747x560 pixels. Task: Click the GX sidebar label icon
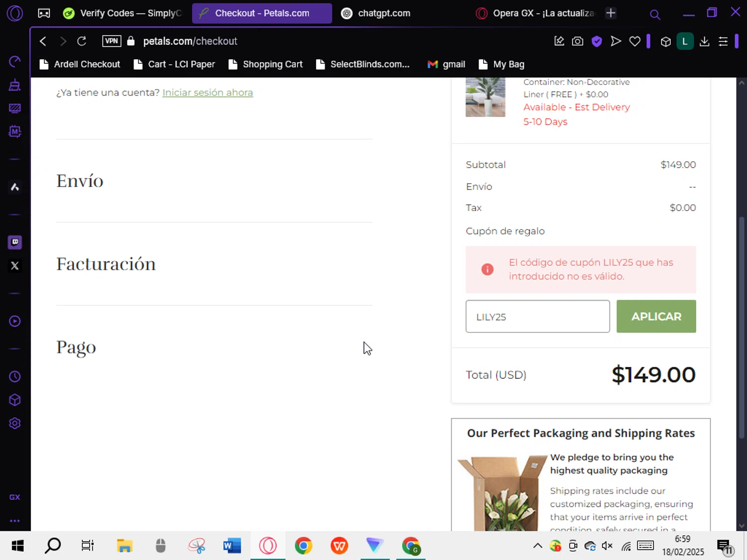pos(15,497)
